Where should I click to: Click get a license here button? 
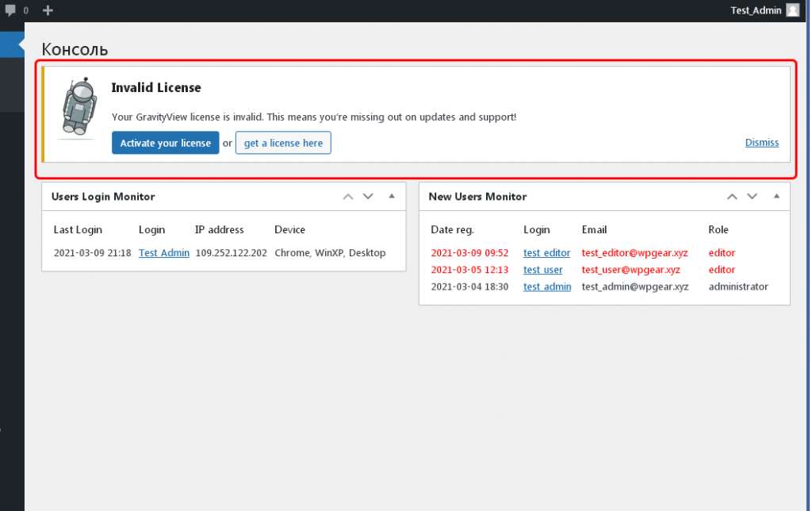click(x=283, y=143)
